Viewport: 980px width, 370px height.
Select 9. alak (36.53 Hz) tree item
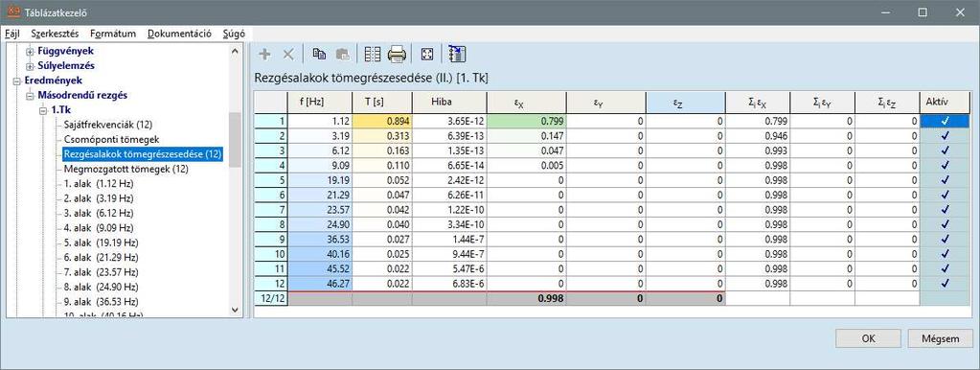click(x=101, y=301)
